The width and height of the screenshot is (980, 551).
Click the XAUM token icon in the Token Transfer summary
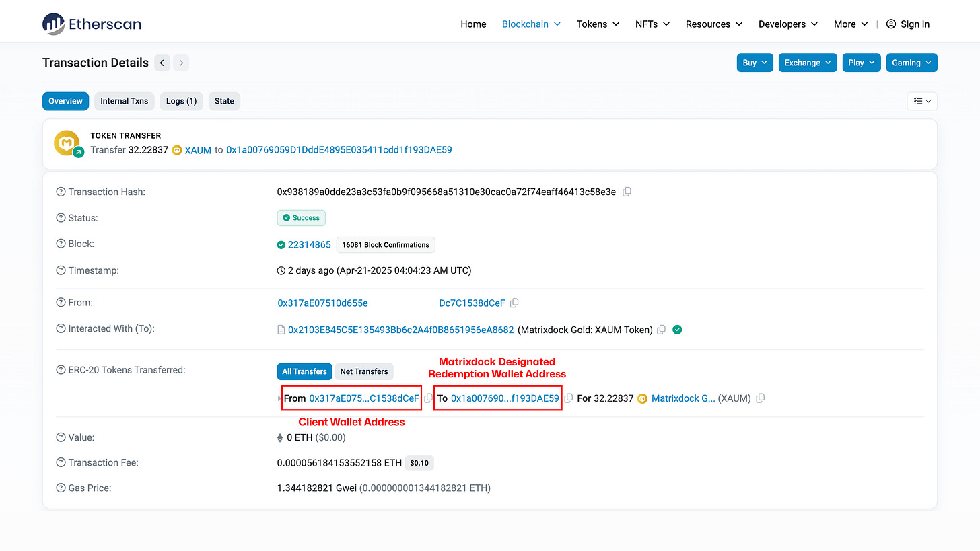[177, 150]
